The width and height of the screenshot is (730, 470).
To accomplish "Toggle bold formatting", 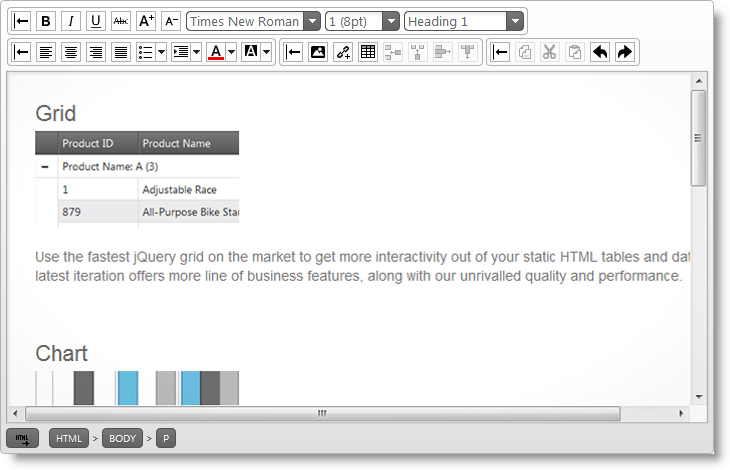I will click(46, 21).
